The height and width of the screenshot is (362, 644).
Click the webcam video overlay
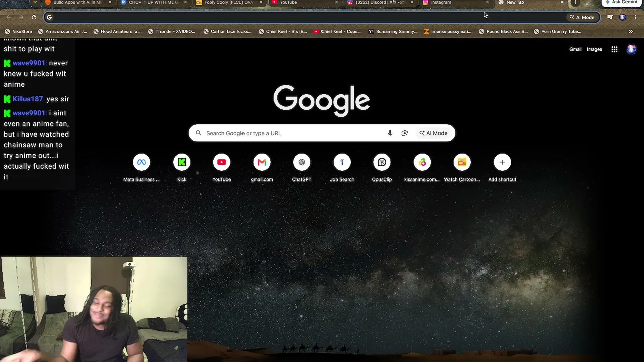point(94,309)
